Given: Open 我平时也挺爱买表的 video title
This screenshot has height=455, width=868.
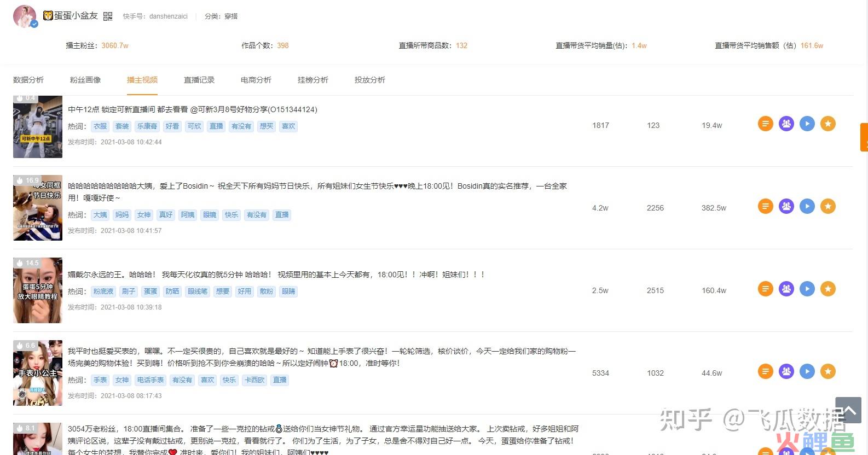Looking at the screenshot, I should 322,357.
